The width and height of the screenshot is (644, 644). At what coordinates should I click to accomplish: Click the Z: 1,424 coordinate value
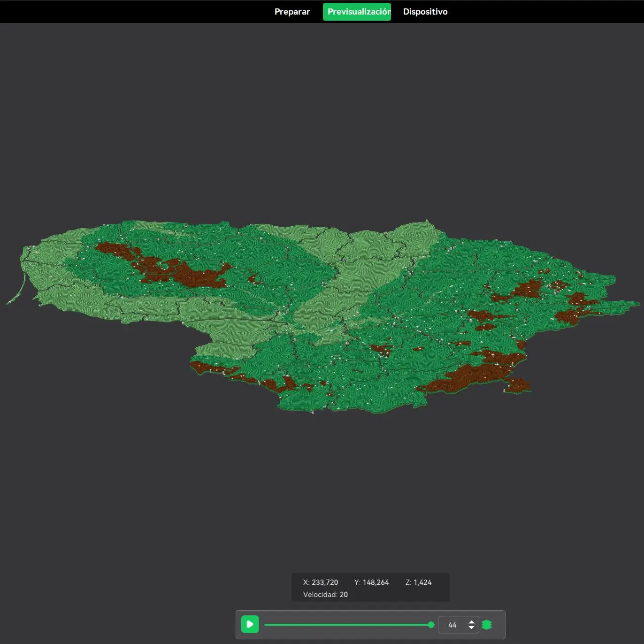pos(419,582)
